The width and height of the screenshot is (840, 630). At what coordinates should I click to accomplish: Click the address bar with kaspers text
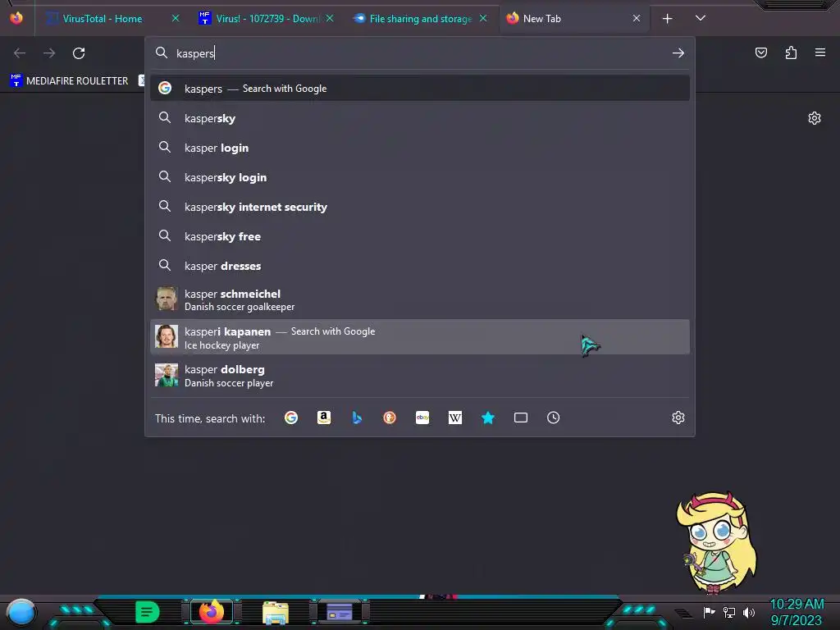click(420, 53)
